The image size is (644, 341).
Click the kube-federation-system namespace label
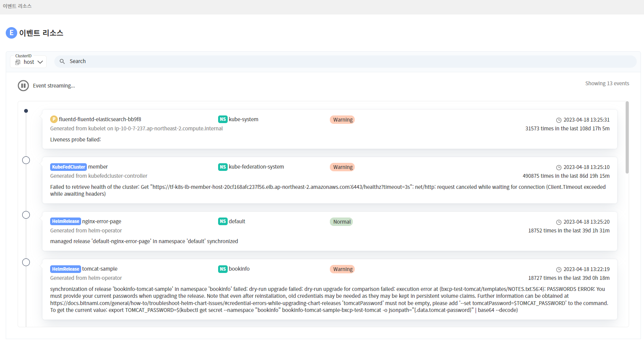tap(256, 167)
